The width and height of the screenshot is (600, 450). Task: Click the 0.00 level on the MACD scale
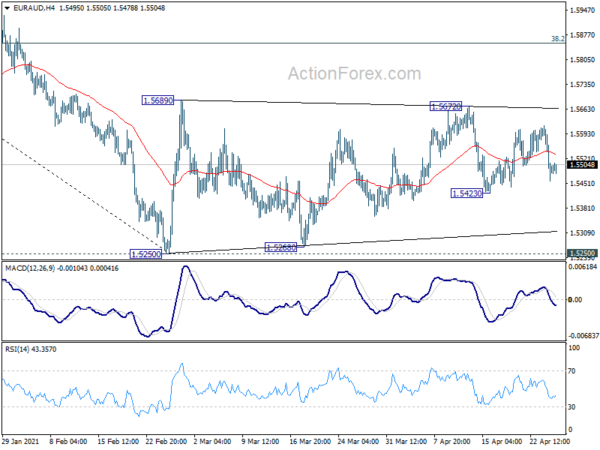click(x=576, y=300)
